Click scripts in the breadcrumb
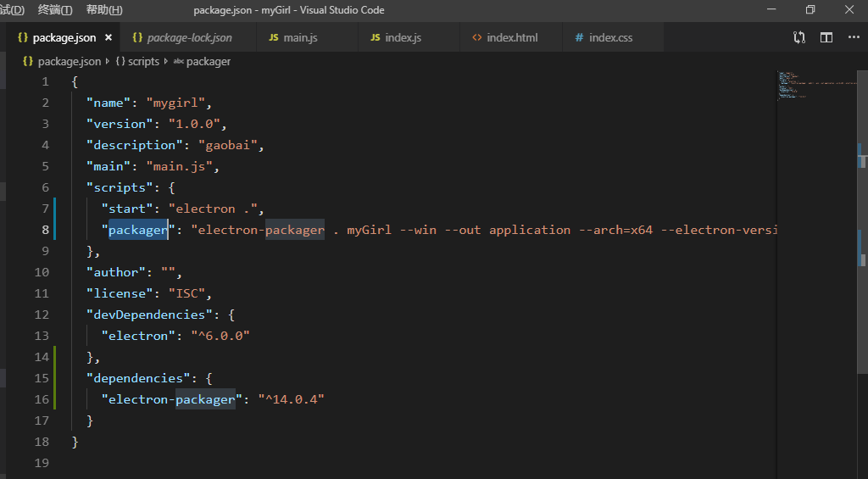Screen dimensions: 868x479 (x=143, y=62)
